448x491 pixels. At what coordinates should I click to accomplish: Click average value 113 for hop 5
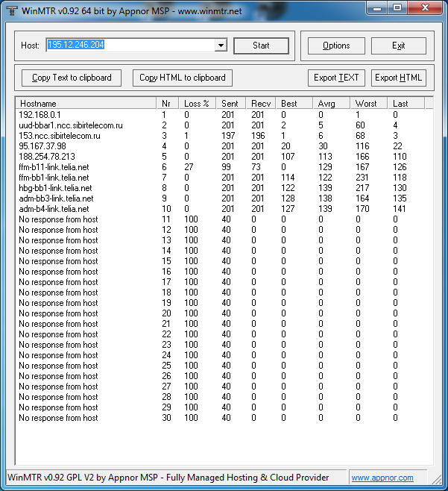click(325, 157)
